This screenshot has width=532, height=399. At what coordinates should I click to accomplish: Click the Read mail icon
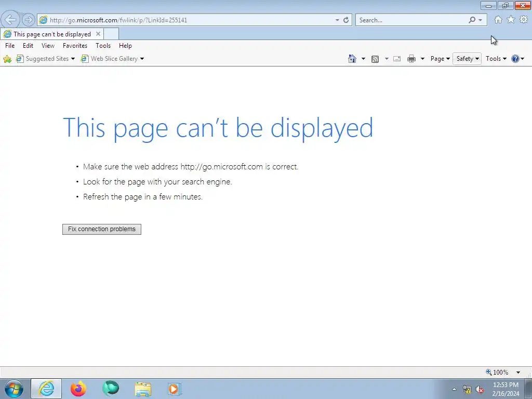click(397, 59)
